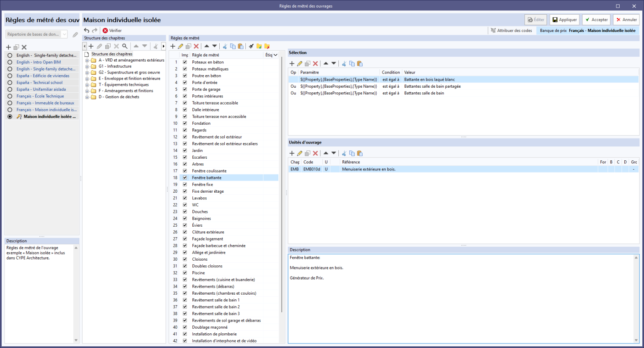The height and width of the screenshot is (348, 644).
Task: Expand the D - Gestion de déchets chapter
Action: point(87,97)
